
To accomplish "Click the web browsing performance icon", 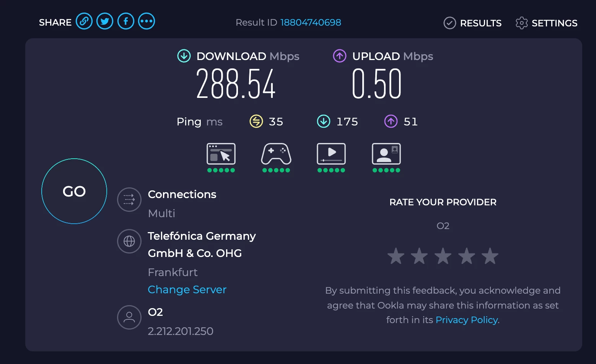I will 221,154.
